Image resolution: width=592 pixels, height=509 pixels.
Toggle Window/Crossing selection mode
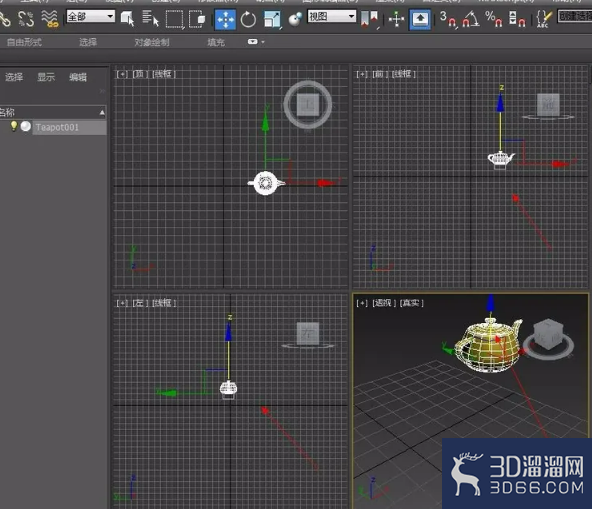pyautogui.click(x=197, y=19)
